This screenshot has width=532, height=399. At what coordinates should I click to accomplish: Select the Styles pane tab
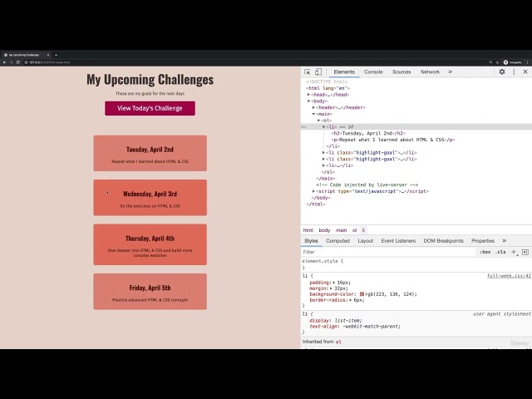(x=311, y=240)
